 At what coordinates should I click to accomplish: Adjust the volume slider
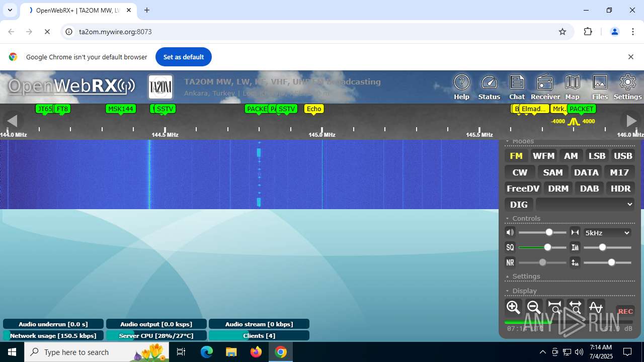(542, 232)
